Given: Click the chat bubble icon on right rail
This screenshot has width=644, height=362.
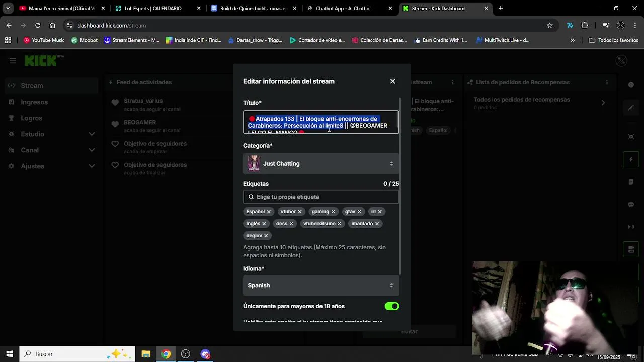Looking at the screenshot, I should pyautogui.click(x=631, y=205).
